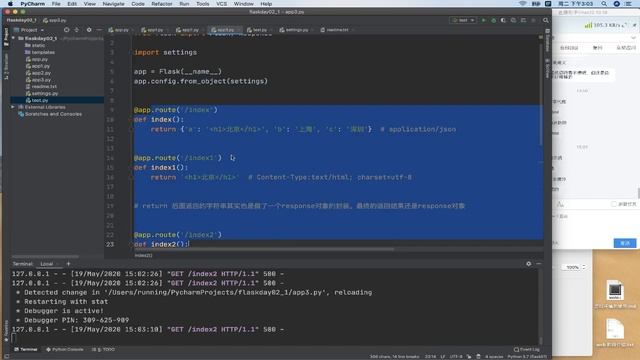Click the import settings code line
Viewport: 640px width, 360px height.
click(x=165, y=52)
